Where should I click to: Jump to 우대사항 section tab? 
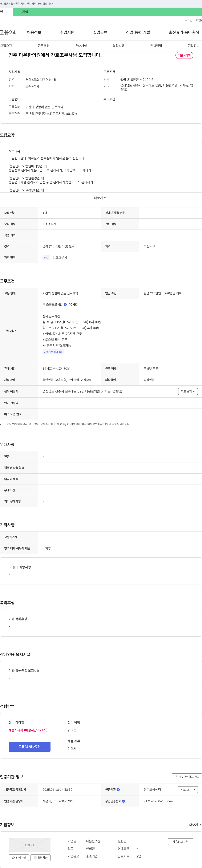coord(81,46)
